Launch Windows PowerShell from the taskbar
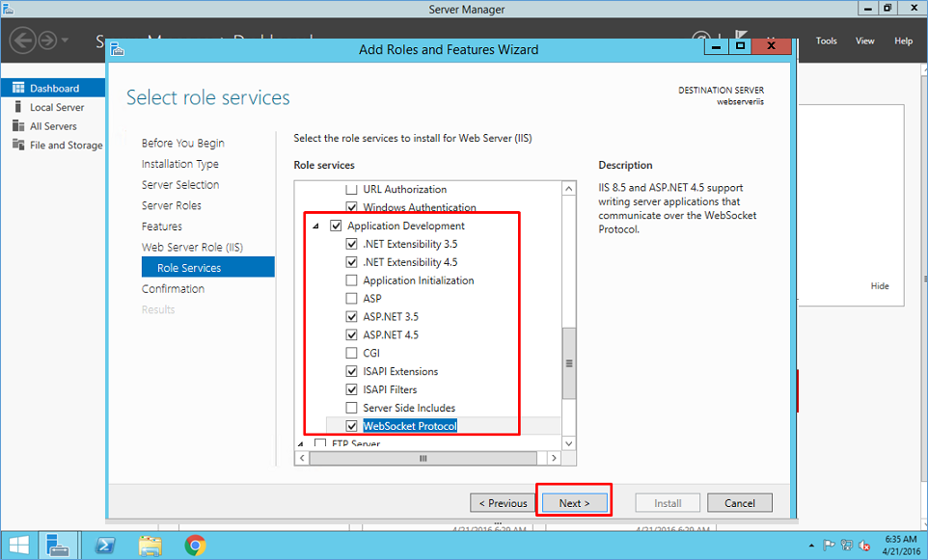Image resolution: width=928 pixels, height=560 pixels. click(105, 545)
